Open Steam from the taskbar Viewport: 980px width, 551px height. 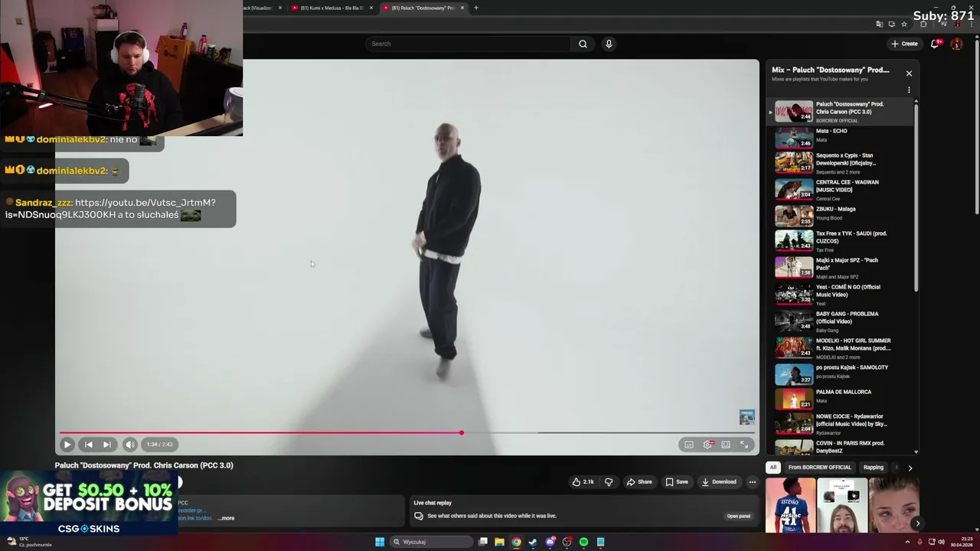pos(533,542)
